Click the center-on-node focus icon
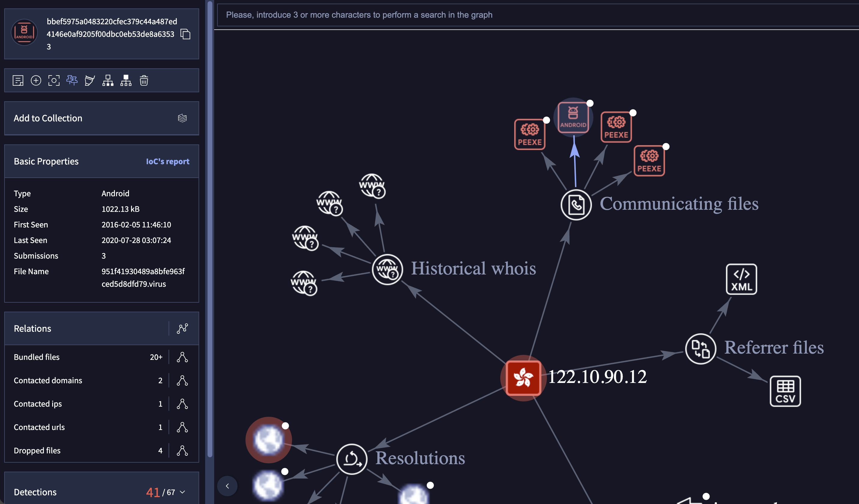The width and height of the screenshot is (859, 504). tap(54, 81)
